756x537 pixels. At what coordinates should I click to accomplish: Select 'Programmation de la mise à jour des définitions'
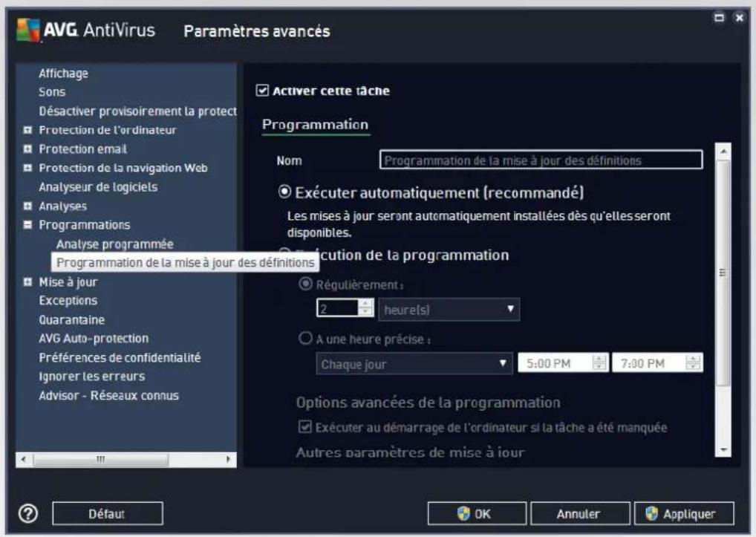(x=185, y=262)
